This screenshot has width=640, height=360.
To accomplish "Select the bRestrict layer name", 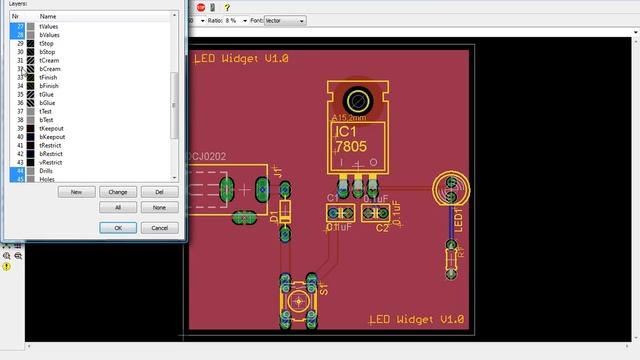I will 51,154.
